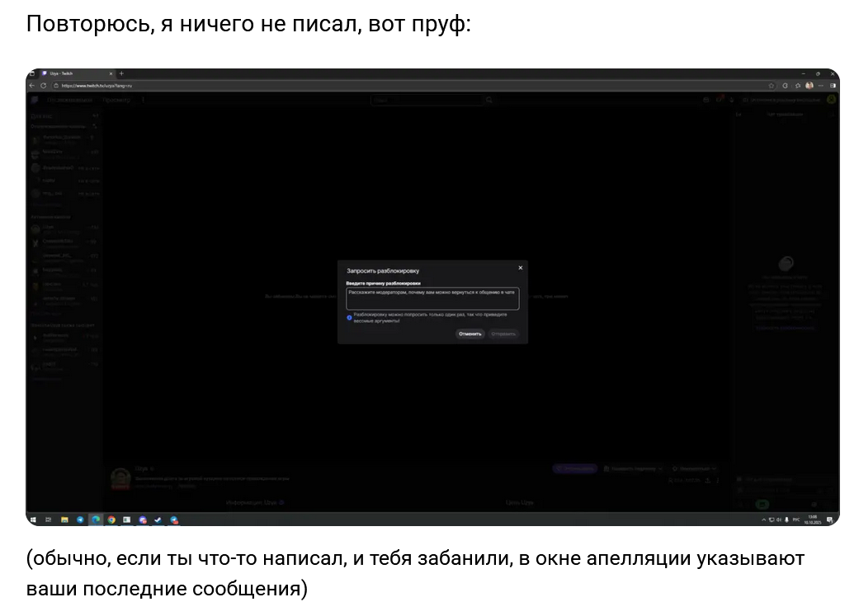Open the favorites list icon in browser toolbar
Viewport: 859px width, 616px height.
pyautogui.click(x=798, y=86)
